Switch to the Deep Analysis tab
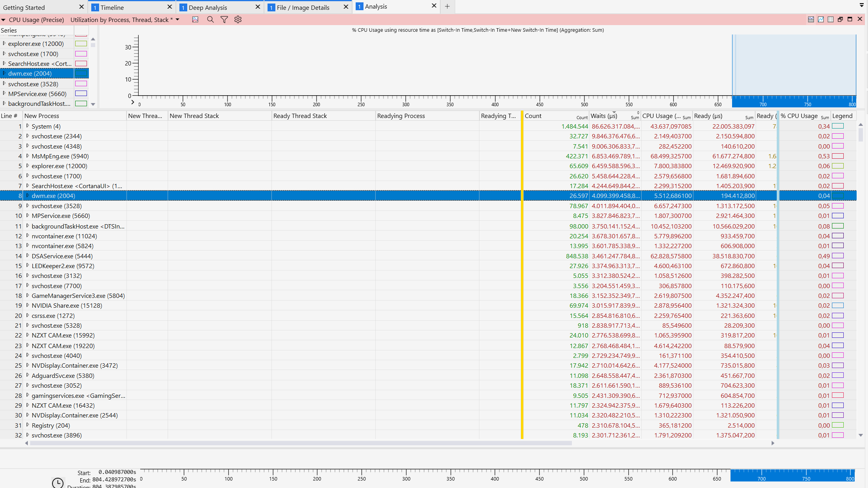The image size is (868, 488). (x=208, y=7)
